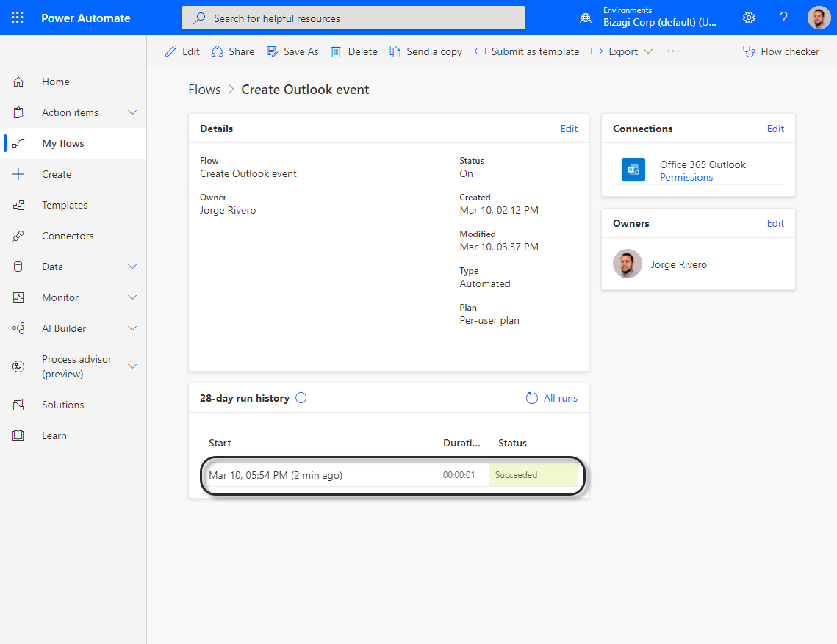Collapse the left navigation hamburger menu

click(x=18, y=51)
